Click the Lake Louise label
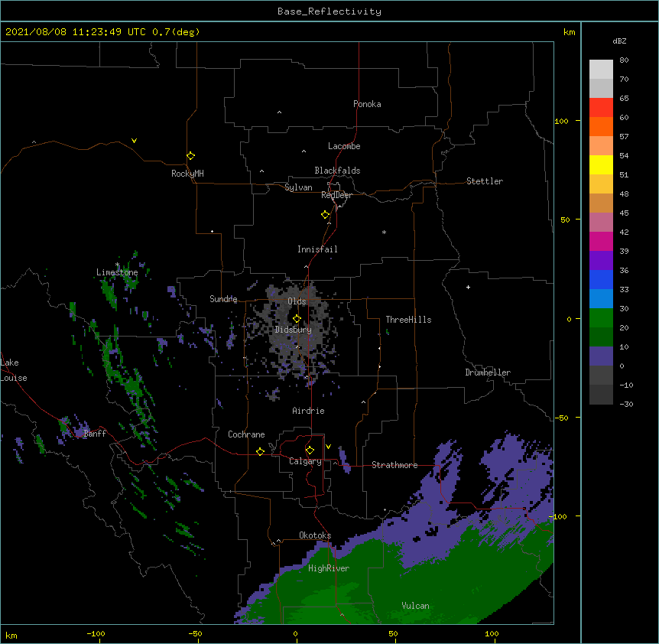The height and width of the screenshot is (644, 659). (14, 370)
